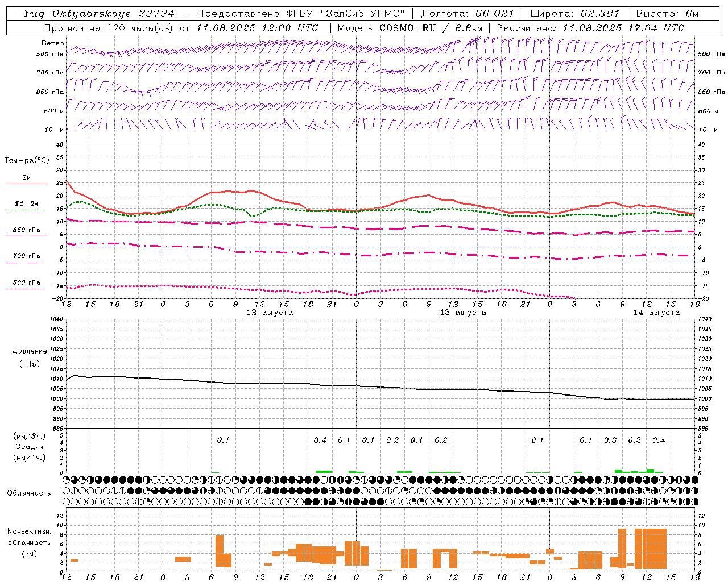728x582 pixels.
Task: Click the (гПа) pressure unit label
Action: [x=30, y=364]
